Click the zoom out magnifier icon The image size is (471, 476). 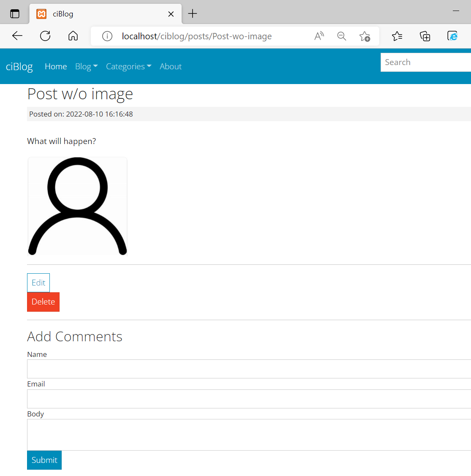click(342, 36)
